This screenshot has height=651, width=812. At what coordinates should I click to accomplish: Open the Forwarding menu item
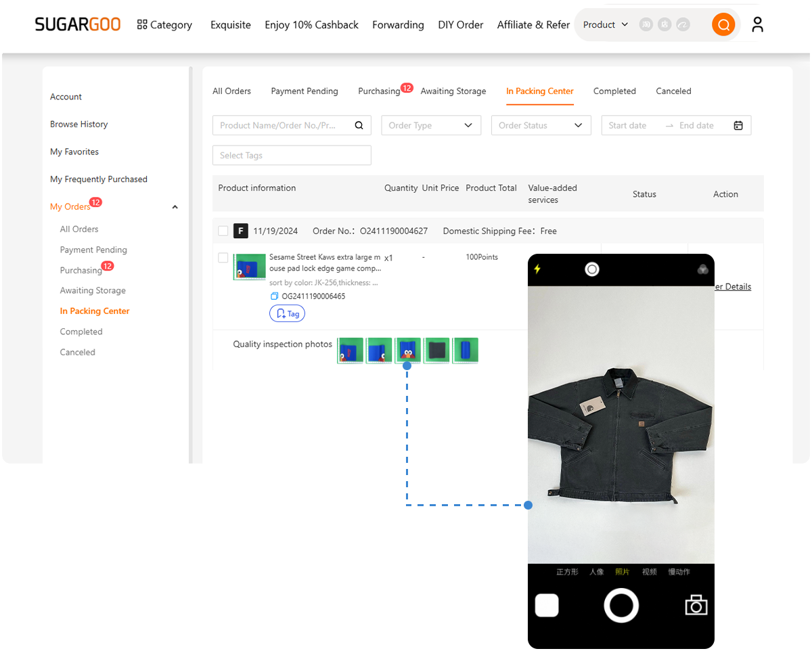[398, 25]
